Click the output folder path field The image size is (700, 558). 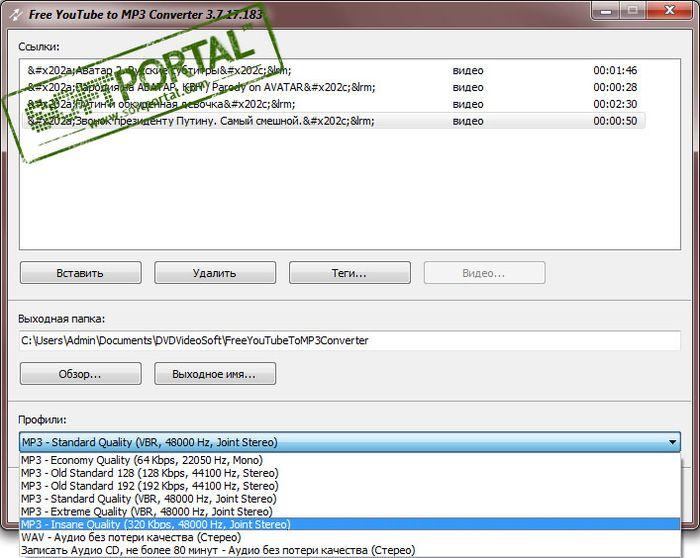[x=349, y=340]
